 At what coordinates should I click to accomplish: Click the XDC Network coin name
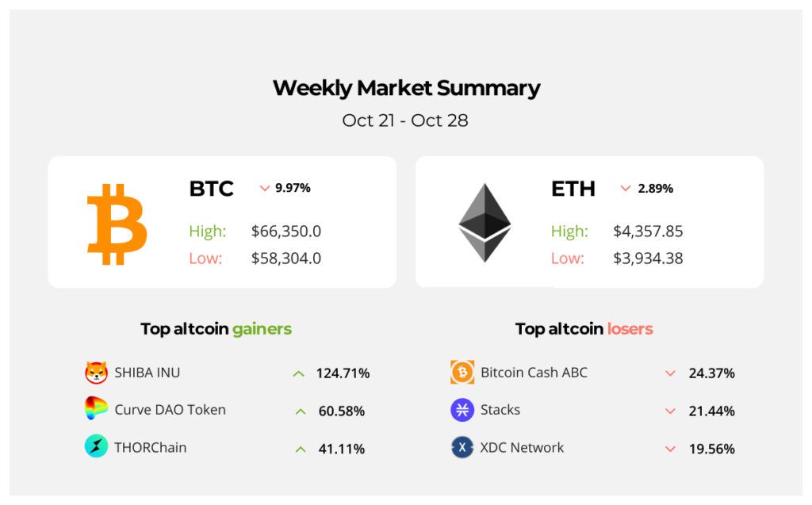click(522, 447)
